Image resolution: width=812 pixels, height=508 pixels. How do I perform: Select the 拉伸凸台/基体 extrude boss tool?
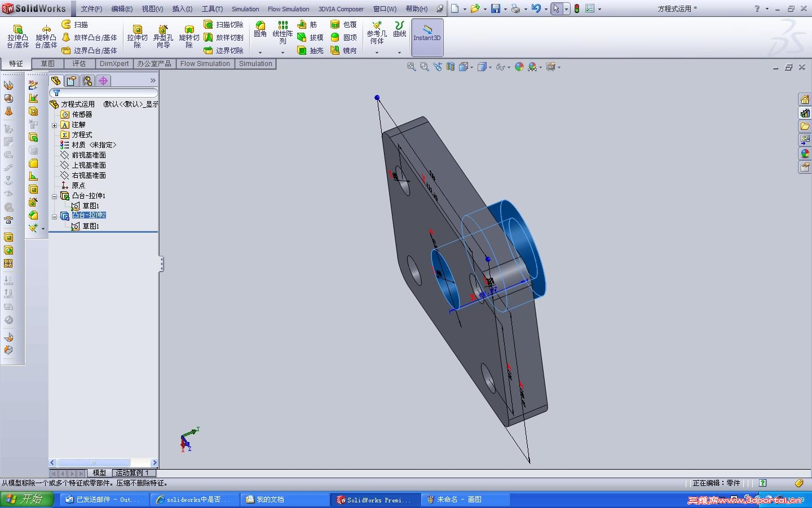[17, 36]
